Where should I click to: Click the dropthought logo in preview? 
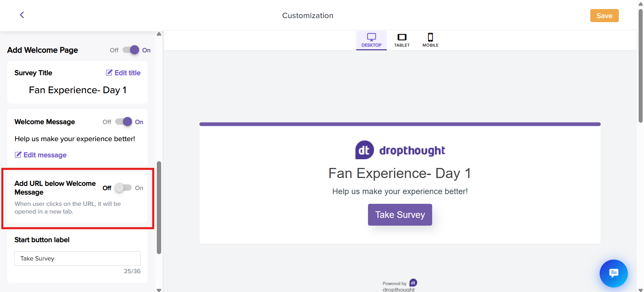tap(400, 150)
